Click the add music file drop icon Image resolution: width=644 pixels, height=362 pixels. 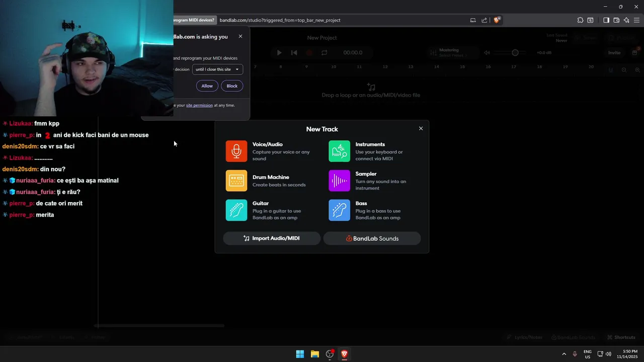tap(371, 87)
